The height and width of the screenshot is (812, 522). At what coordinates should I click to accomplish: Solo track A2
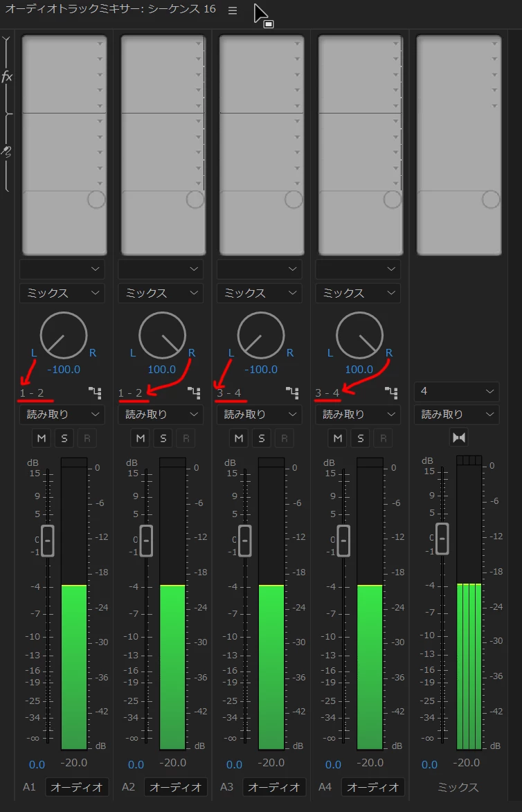(x=163, y=439)
